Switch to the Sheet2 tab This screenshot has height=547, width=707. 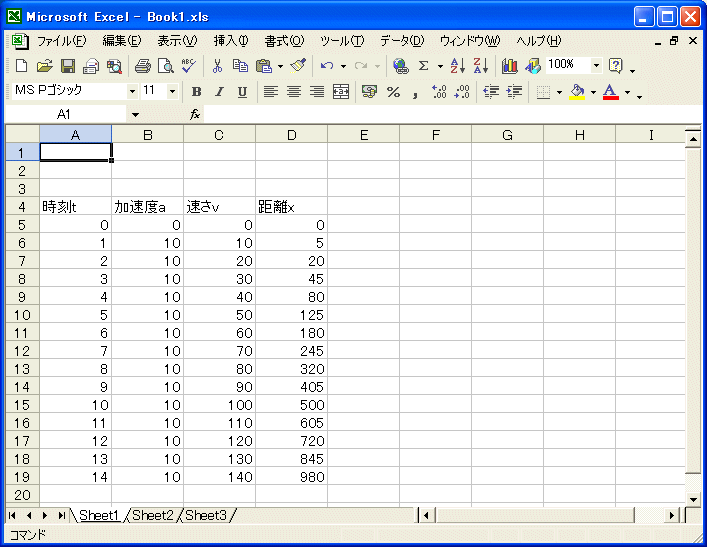tap(152, 515)
